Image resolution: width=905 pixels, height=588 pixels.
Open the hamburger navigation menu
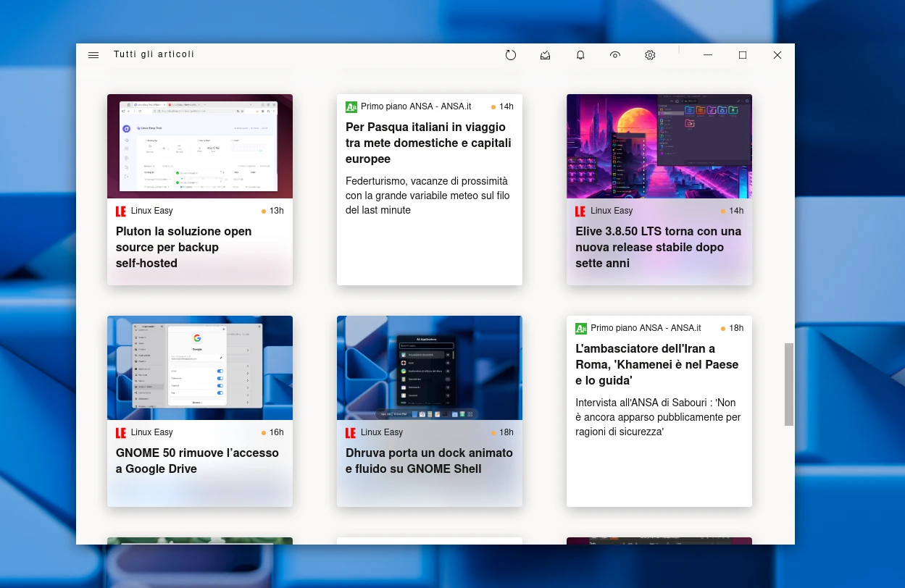(x=93, y=55)
